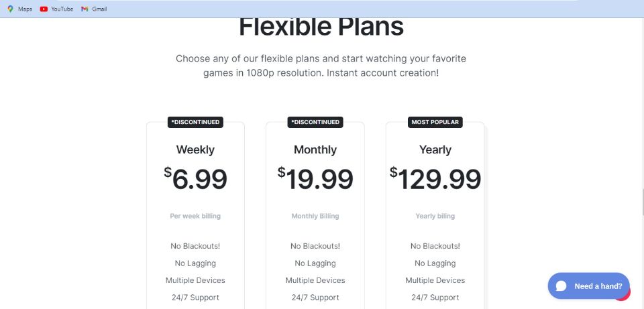Open the 'Need a hand?' chat button

click(x=588, y=286)
